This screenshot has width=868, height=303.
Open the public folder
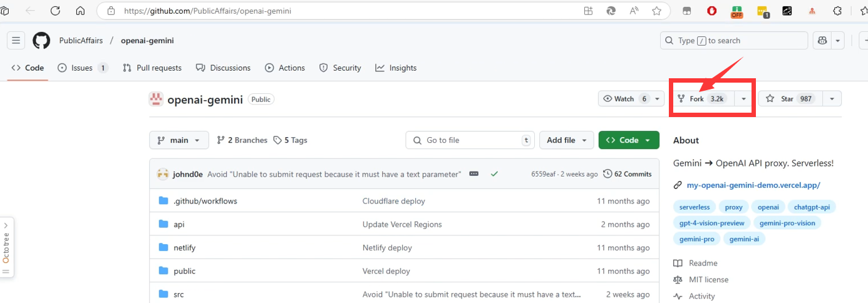tap(185, 271)
